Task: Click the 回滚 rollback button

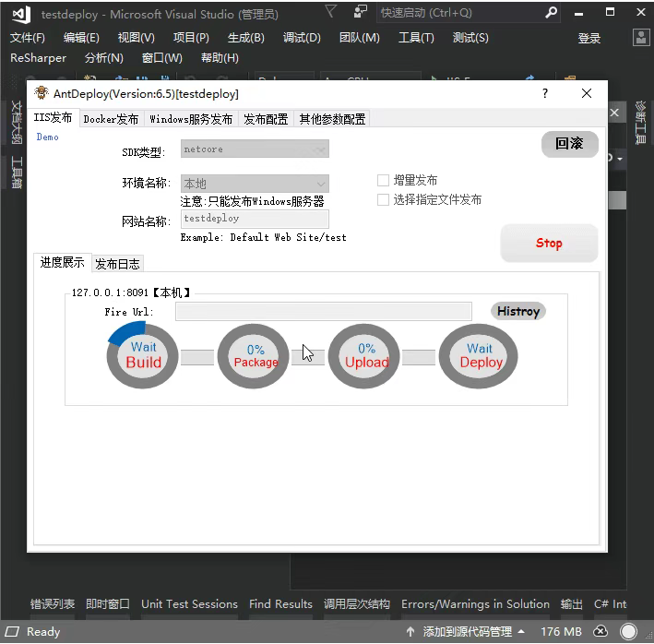Action: pos(569,144)
